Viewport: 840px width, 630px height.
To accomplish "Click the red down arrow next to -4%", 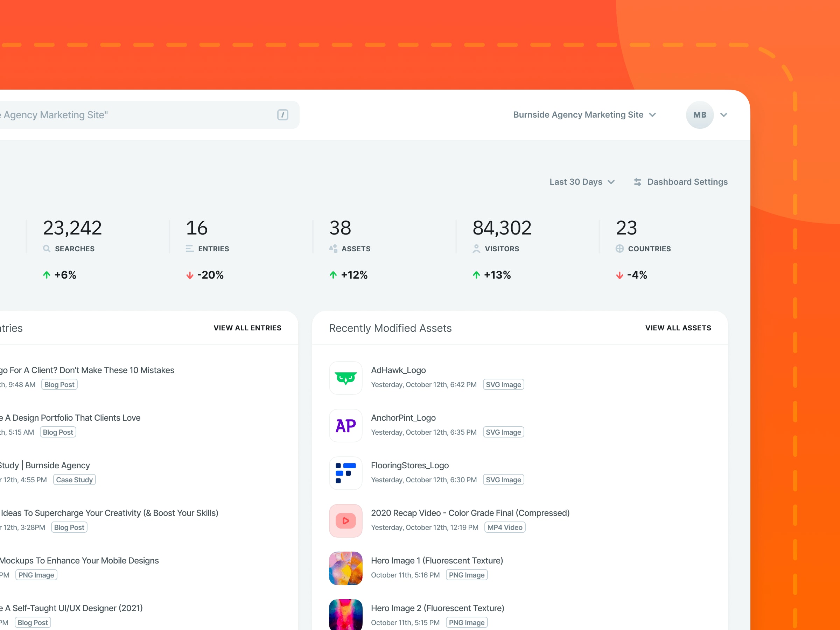I will [620, 275].
